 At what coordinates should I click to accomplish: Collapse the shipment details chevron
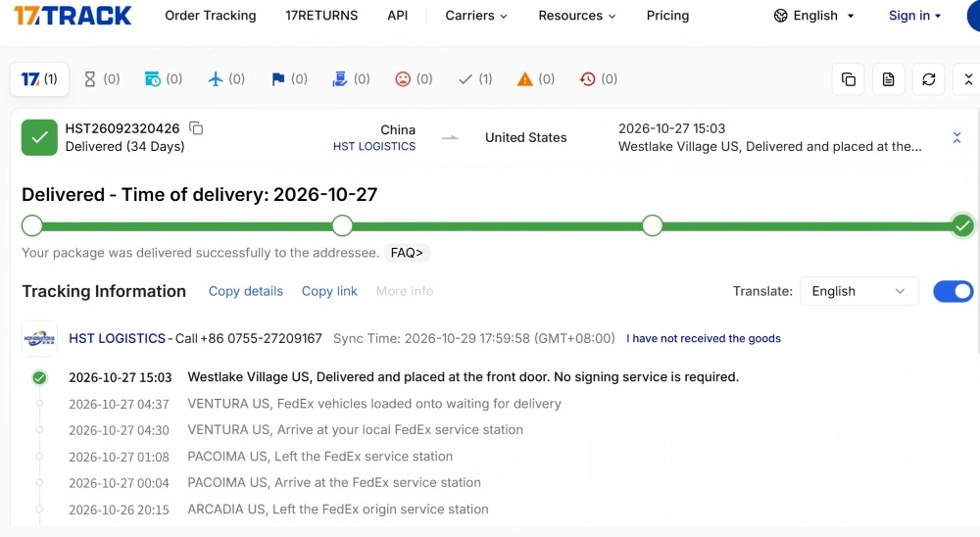[x=956, y=137]
